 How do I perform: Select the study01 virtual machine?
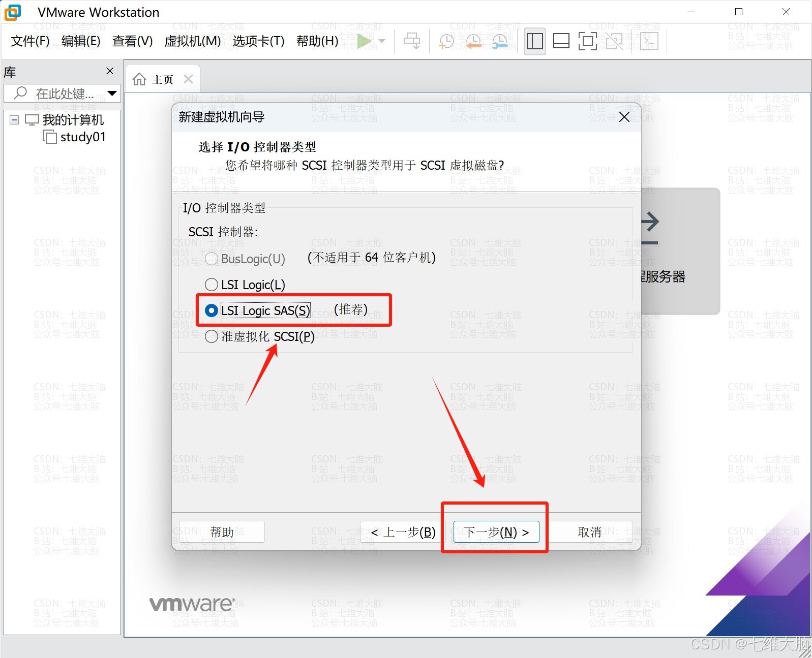(x=83, y=137)
